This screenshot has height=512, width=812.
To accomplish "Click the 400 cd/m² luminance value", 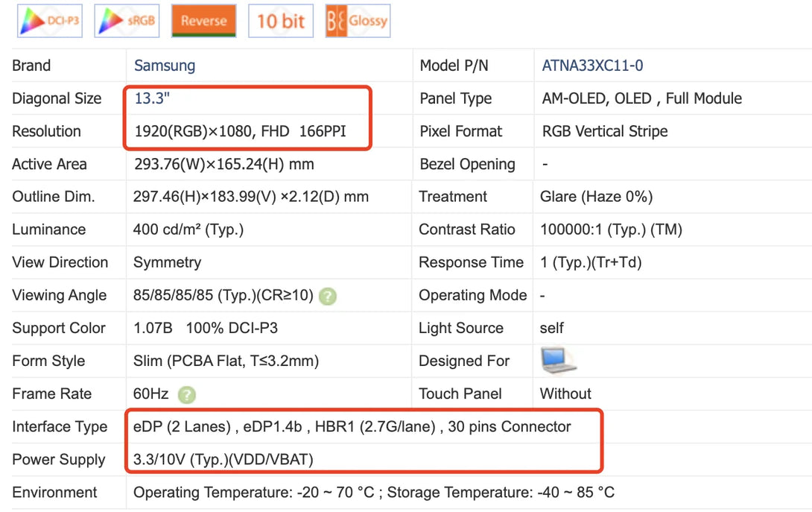I will pos(188,230).
